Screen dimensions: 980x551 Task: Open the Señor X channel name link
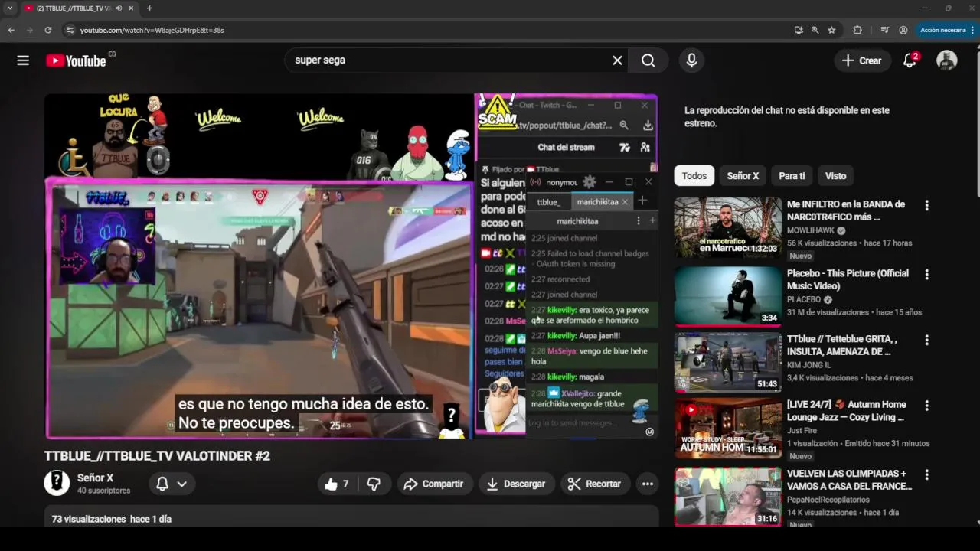pyautogui.click(x=95, y=478)
